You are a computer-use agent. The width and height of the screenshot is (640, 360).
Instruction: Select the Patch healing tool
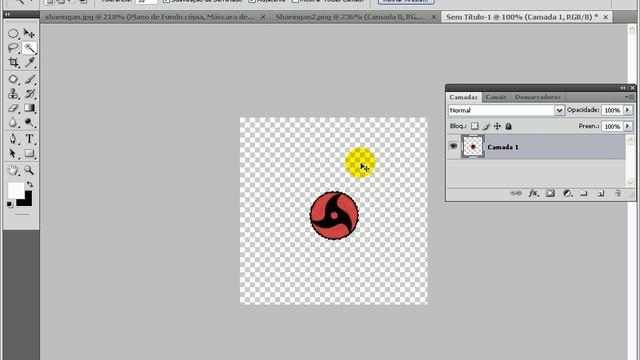pyautogui.click(x=13, y=79)
